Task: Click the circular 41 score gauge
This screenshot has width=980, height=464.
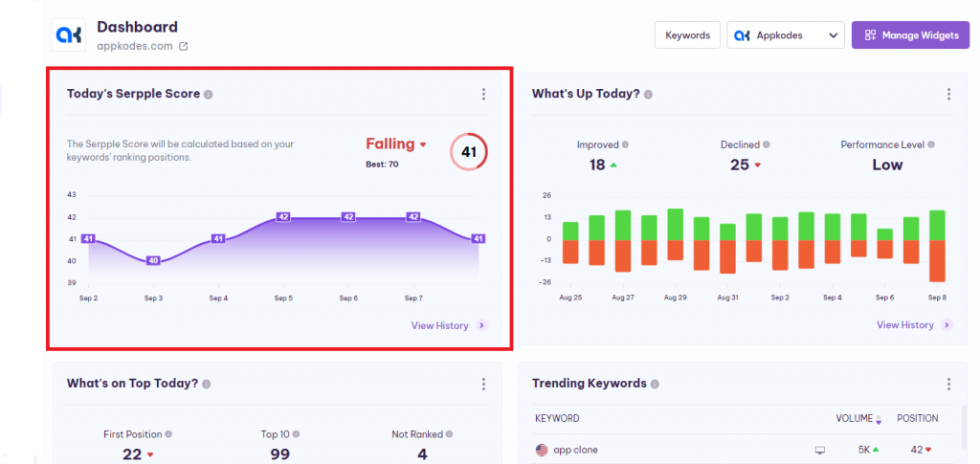Action: pos(468,151)
